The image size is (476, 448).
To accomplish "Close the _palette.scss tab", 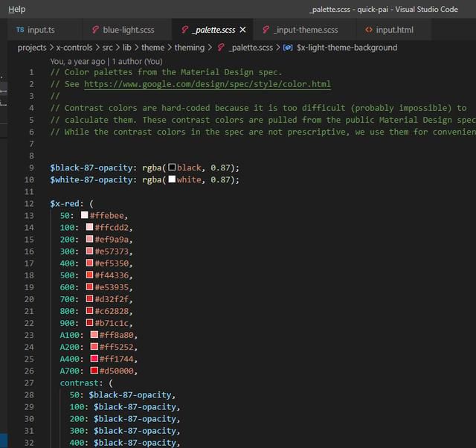I will [242, 30].
